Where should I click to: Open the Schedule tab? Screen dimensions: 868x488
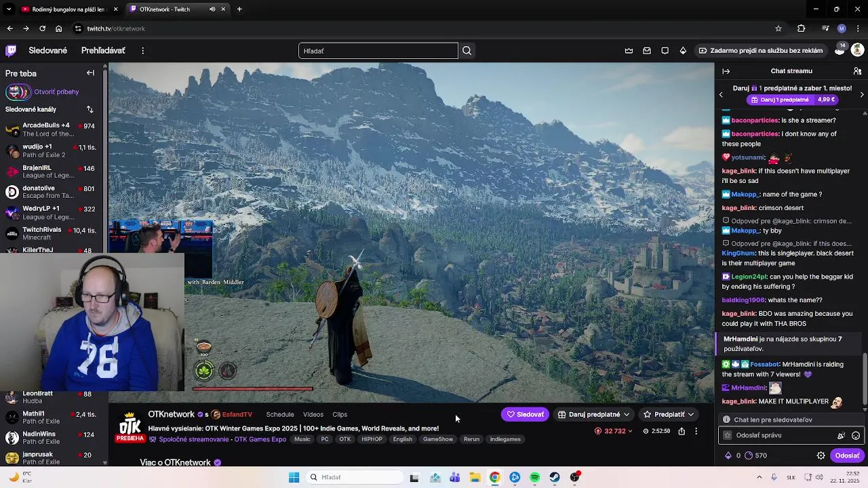tap(280, 415)
